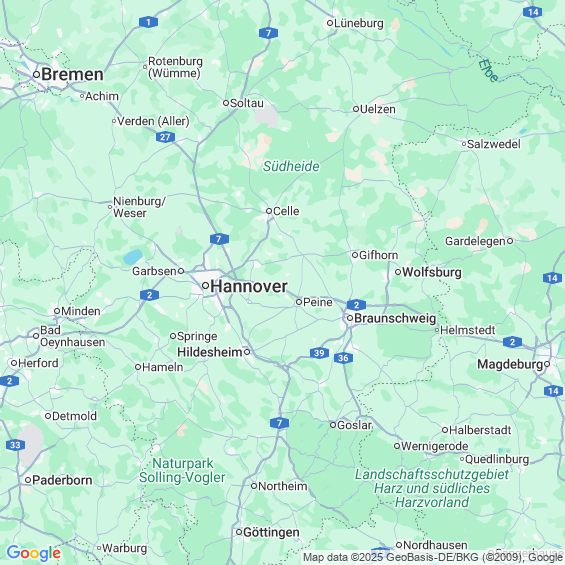Select the Magdeburg city marker
This screenshot has width=565, height=565.
pyautogui.click(x=547, y=364)
